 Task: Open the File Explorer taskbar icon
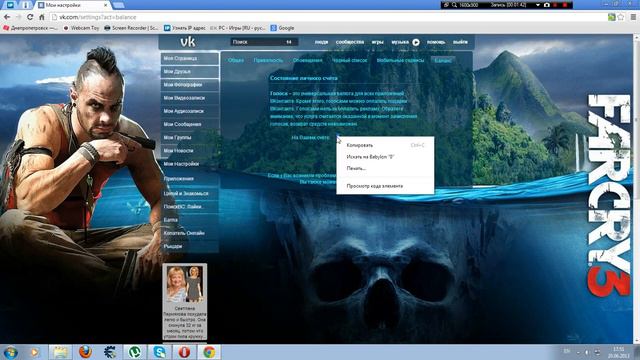point(60,352)
